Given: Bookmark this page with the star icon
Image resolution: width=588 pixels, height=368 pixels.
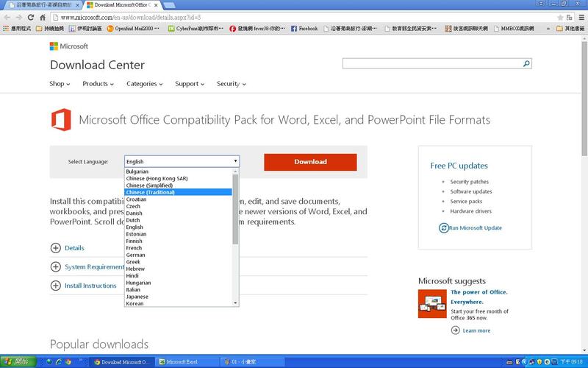Looking at the screenshot, I should 560,17.
